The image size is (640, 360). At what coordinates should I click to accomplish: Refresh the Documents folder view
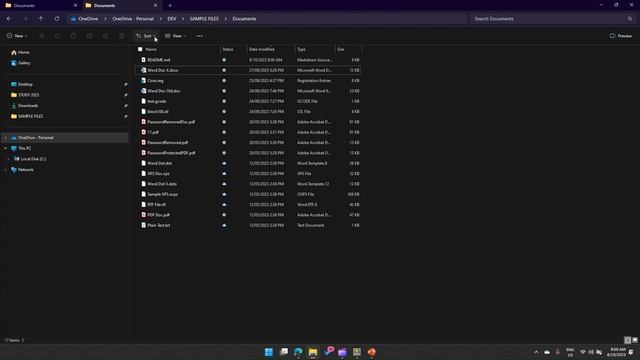coord(57,19)
